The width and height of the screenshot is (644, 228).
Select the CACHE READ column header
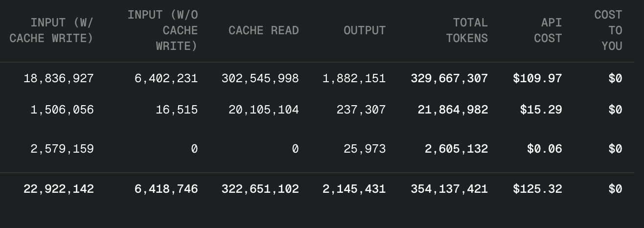point(264,30)
